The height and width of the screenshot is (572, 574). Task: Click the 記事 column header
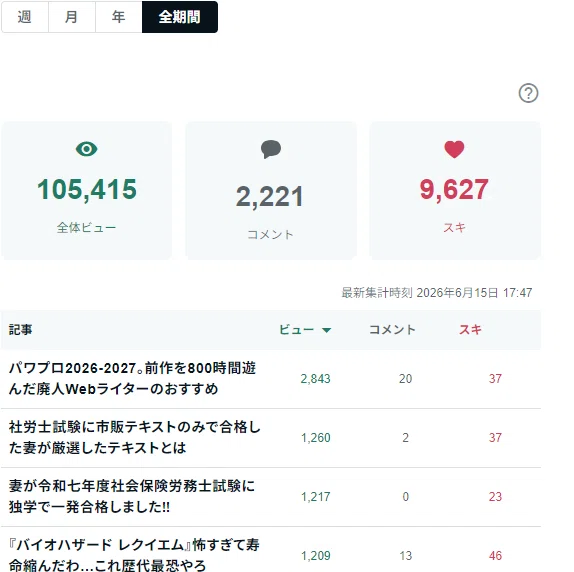pos(20,330)
